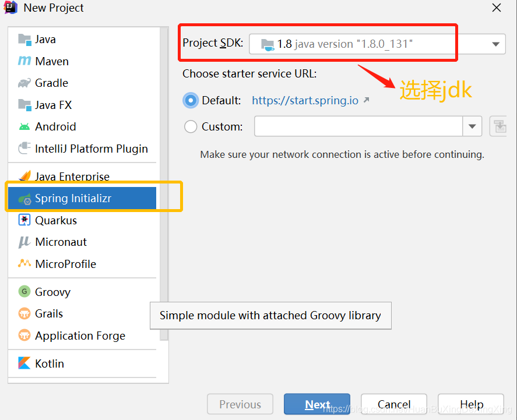517x420 pixels.
Task: Select Groovy project type text
Action: pos(53,292)
